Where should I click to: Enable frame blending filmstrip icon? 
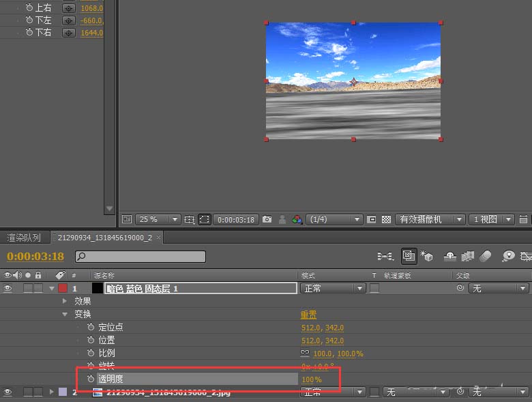[x=467, y=256]
